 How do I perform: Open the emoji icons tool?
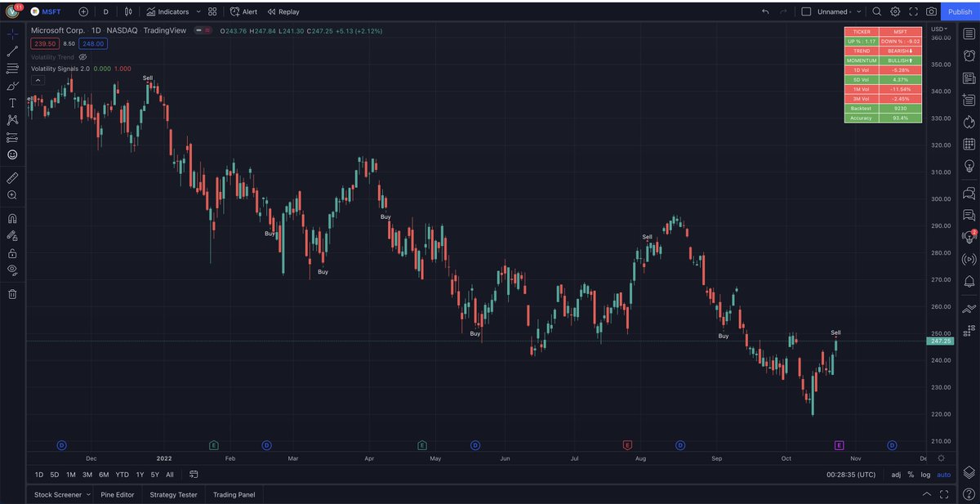point(12,154)
